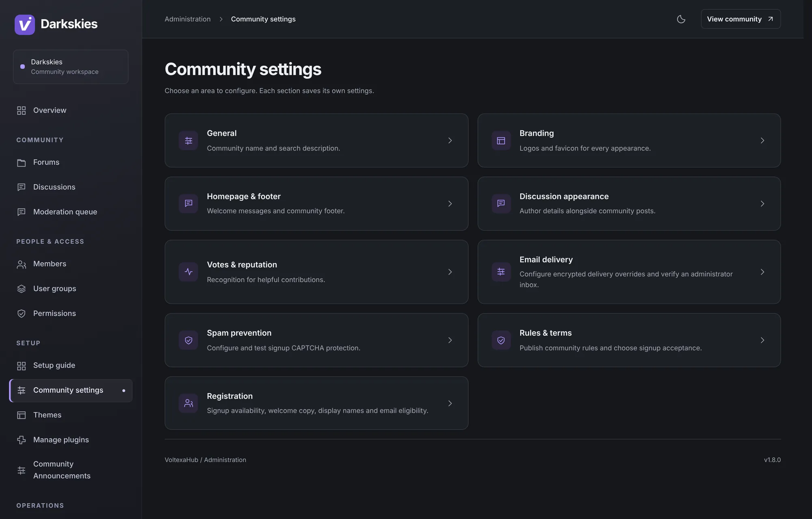Click the external arrow in View community
812x519 pixels.
770,19
